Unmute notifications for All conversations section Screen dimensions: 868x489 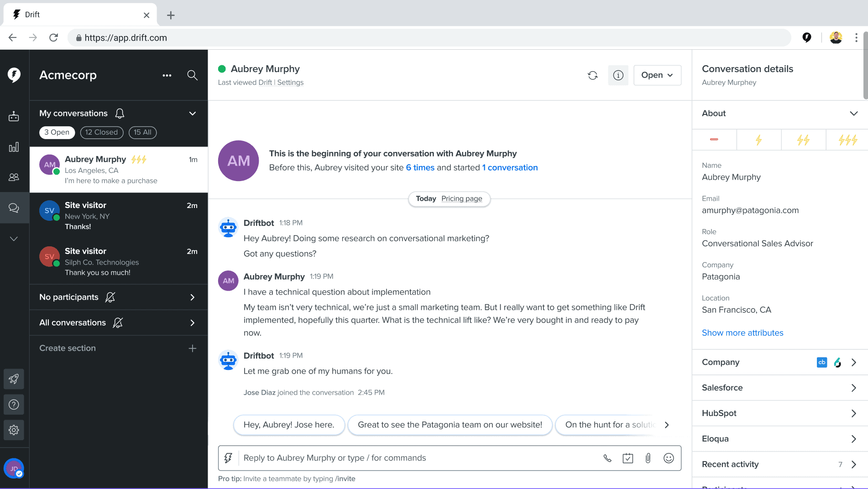pos(118,323)
